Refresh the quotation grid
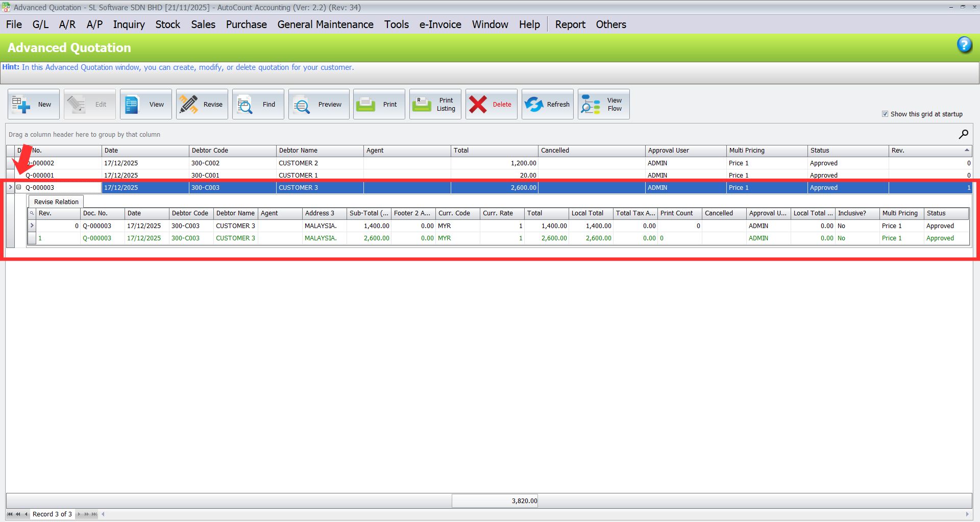 pyautogui.click(x=547, y=104)
